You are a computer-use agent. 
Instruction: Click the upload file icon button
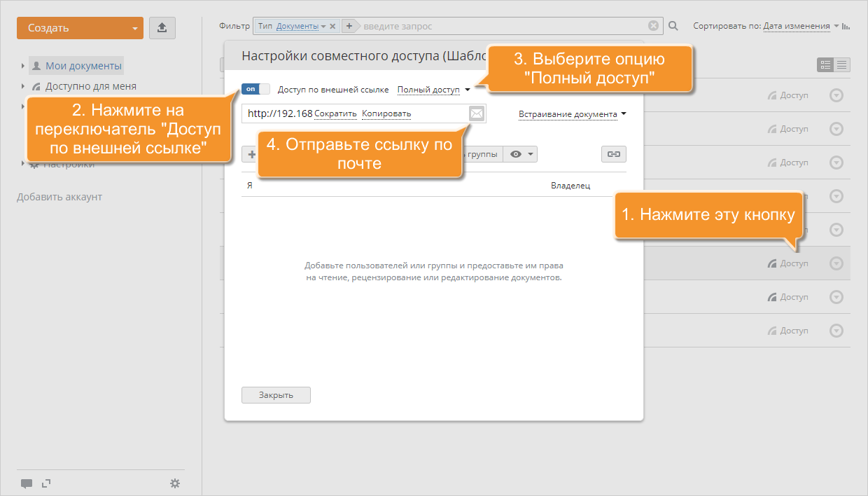point(162,28)
